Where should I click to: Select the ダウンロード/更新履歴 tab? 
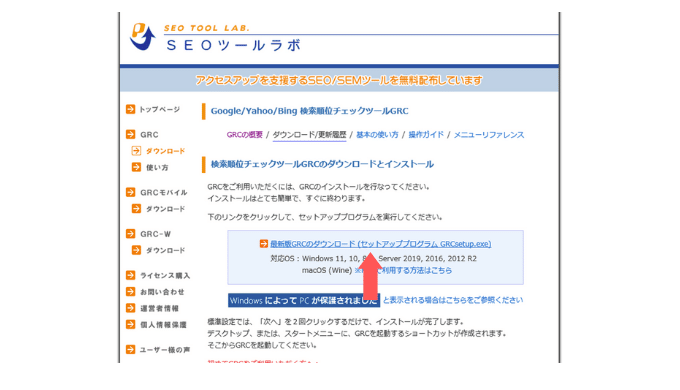309,135
